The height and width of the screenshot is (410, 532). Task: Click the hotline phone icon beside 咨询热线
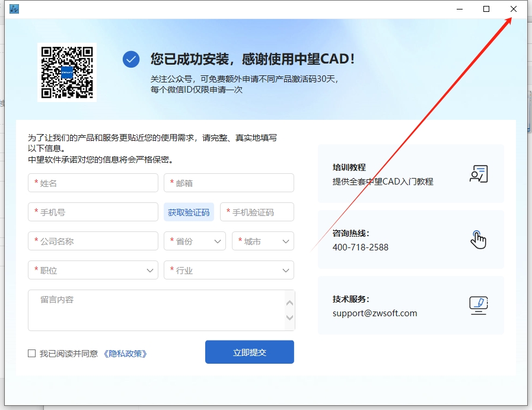pos(478,239)
